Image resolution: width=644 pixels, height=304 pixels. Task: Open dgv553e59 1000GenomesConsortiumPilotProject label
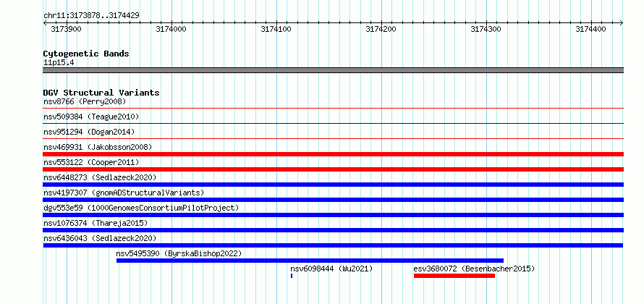point(141,208)
